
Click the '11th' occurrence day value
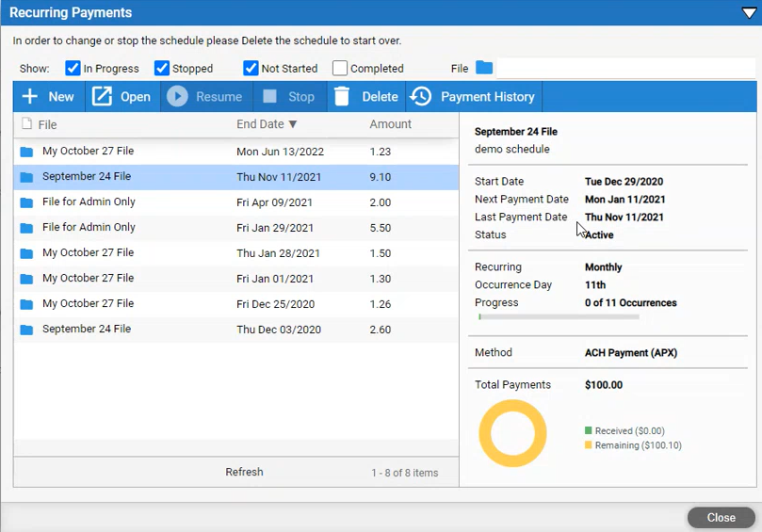coord(595,285)
